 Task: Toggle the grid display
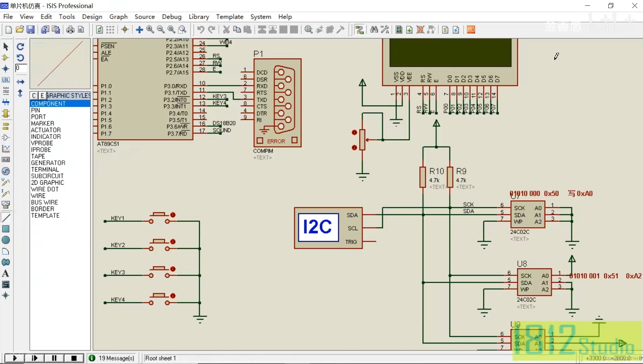point(110,30)
